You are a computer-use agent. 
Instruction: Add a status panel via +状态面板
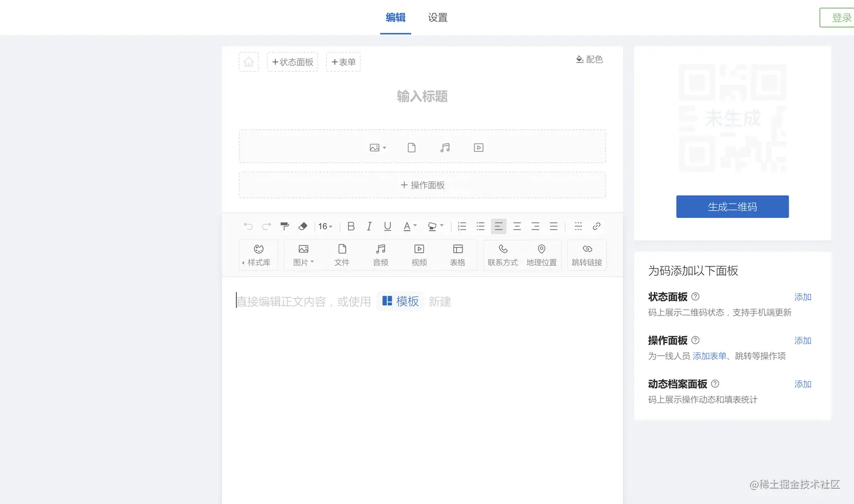[293, 62]
